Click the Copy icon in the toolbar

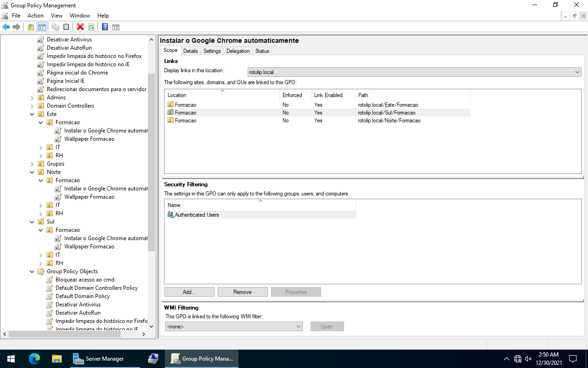coord(56,27)
